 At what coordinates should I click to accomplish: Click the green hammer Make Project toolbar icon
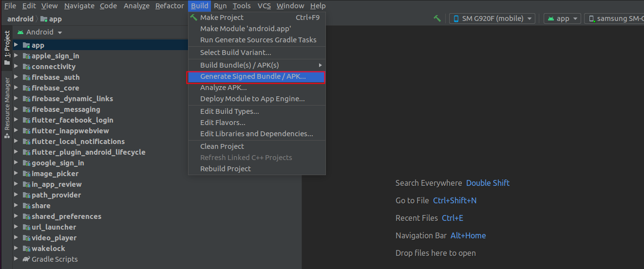point(437,18)
